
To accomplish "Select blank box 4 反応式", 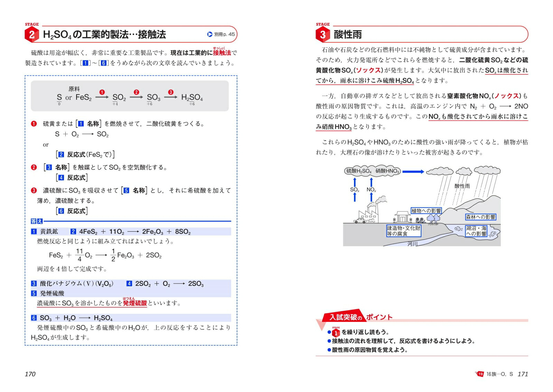I will click(72, 178).
